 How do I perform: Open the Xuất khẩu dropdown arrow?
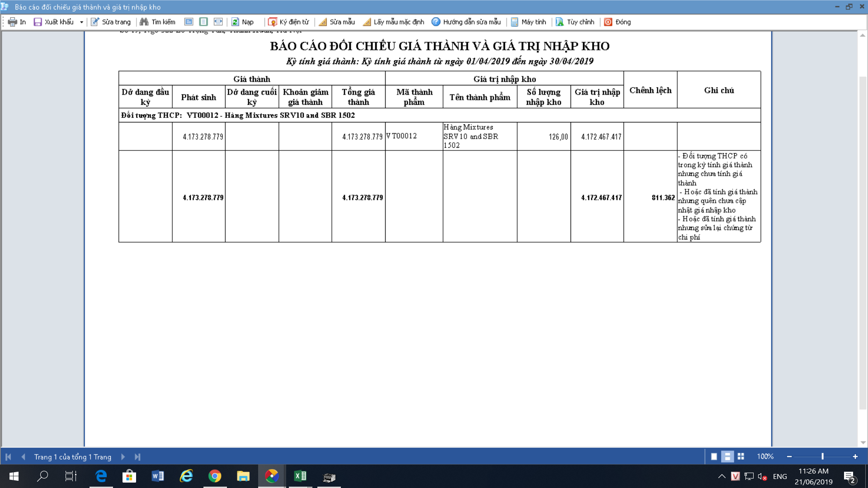(x=81, y=22)
